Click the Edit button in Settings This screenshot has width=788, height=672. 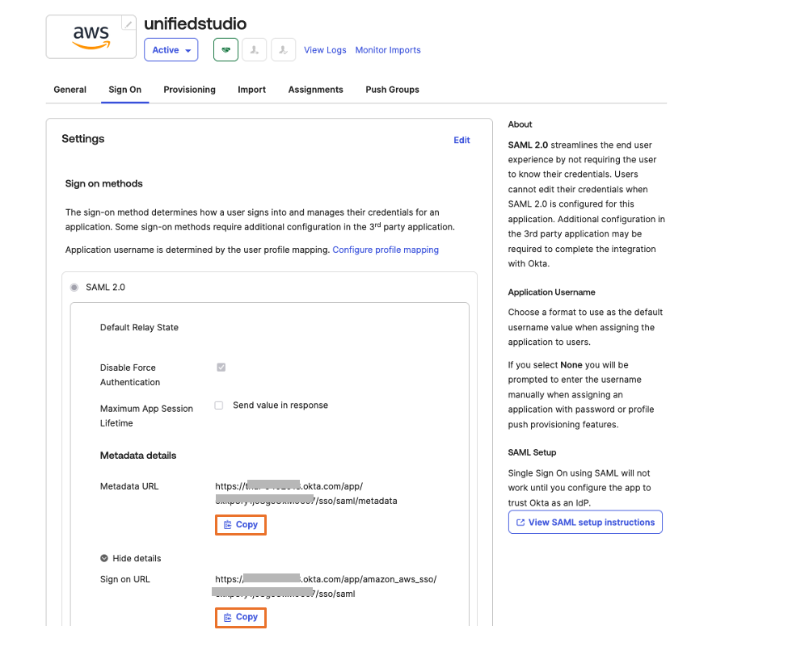[x=461, y=140]
